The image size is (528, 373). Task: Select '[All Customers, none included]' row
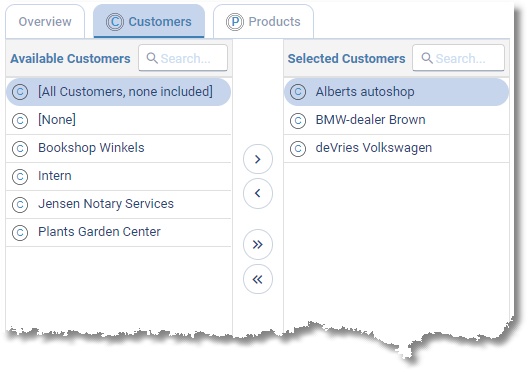(x=118, y=92)
